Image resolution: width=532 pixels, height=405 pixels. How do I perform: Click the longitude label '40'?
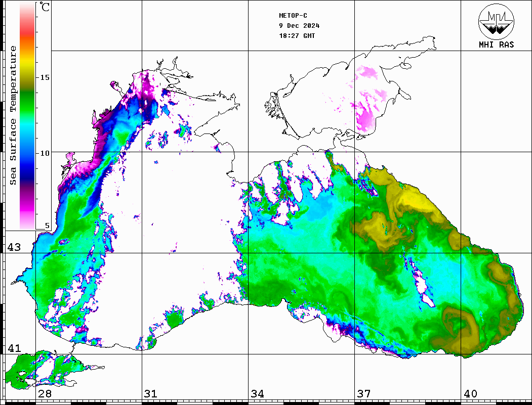pyautogui.click(x=470, y=394)
